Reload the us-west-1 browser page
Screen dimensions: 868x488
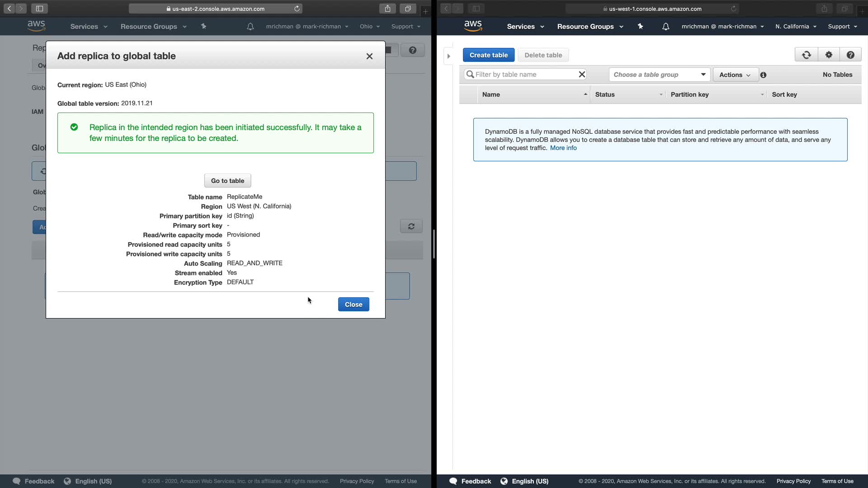point(733,9)
